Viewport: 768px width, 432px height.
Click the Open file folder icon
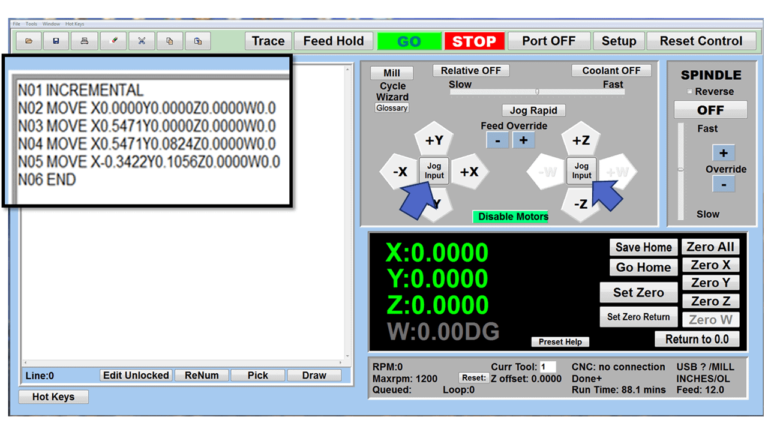(27, 41)
